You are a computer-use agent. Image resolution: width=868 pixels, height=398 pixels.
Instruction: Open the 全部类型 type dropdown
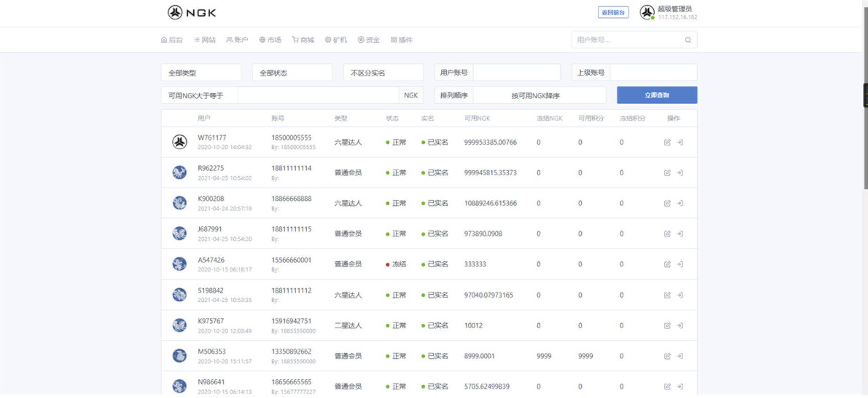(x=201, y=73)
